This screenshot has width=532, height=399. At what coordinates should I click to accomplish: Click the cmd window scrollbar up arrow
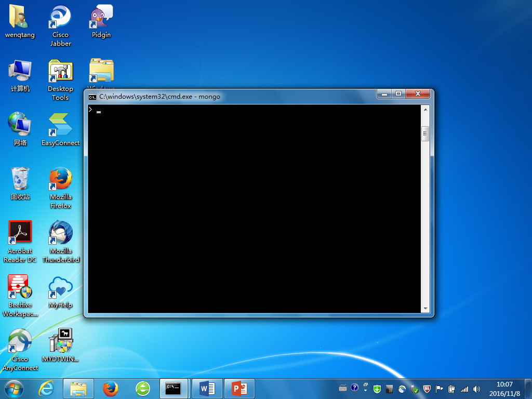click(x=425, y=109)
